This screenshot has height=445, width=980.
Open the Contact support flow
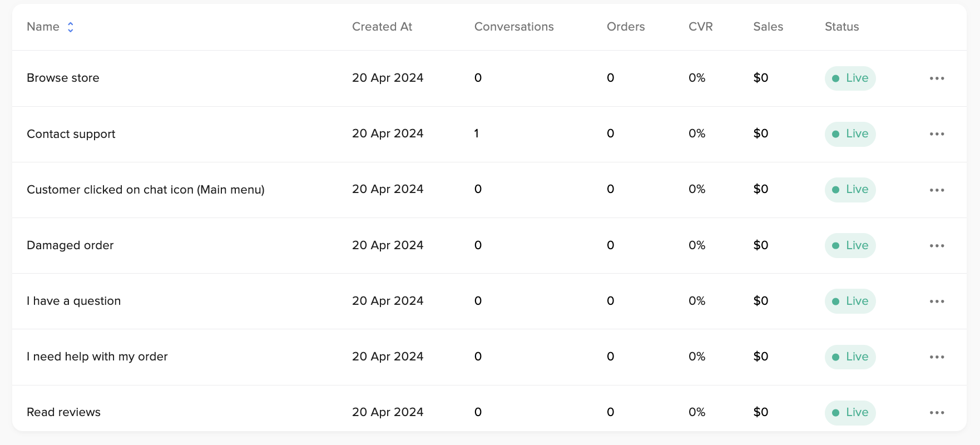pyautogui.click(x=71, y=134)
